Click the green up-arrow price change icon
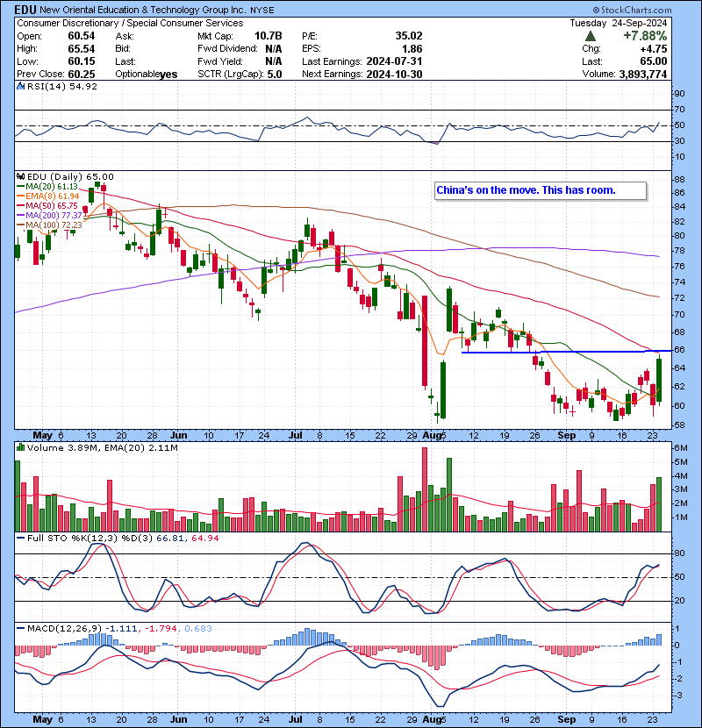Screen dimensions: 702x728 point(592,36)
